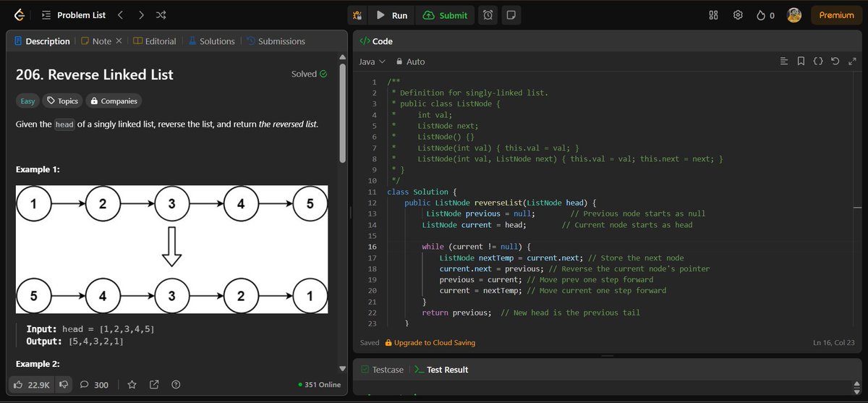Show the Topics tag

[x=62, y=101]
